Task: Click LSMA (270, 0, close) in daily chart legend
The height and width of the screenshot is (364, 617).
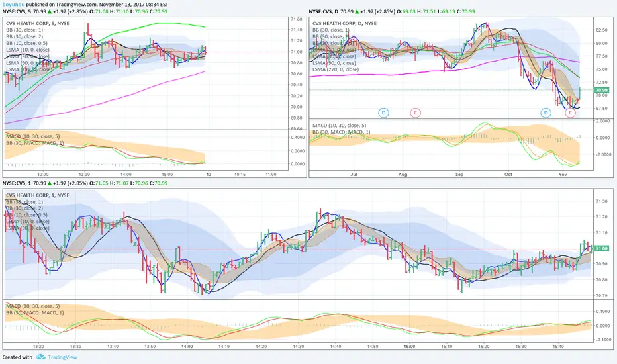Action: point(336,69)
